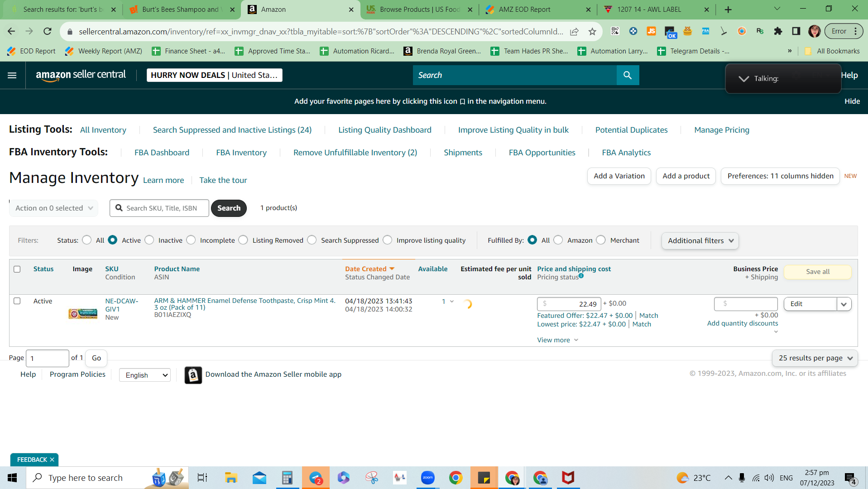Open the Sticky Notes taskbar app
Screen dimensions: 868x489
484,478
